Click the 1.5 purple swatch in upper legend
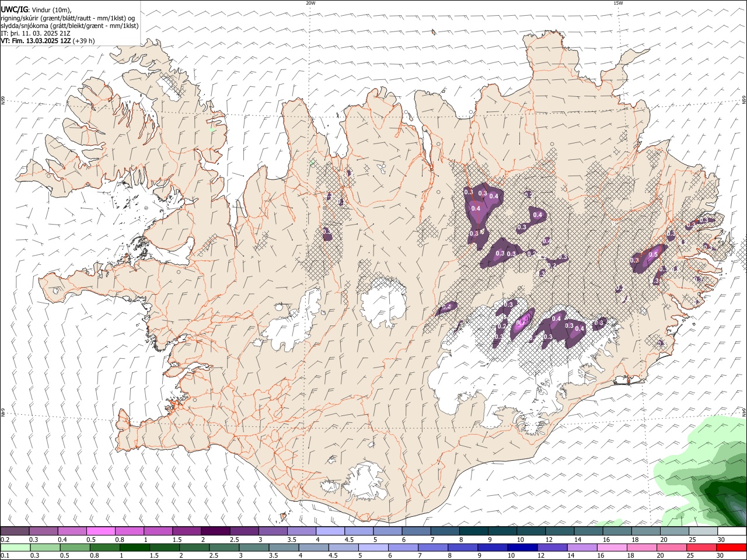Viewport: 747px width, 560px height. (x=186, y=531)
